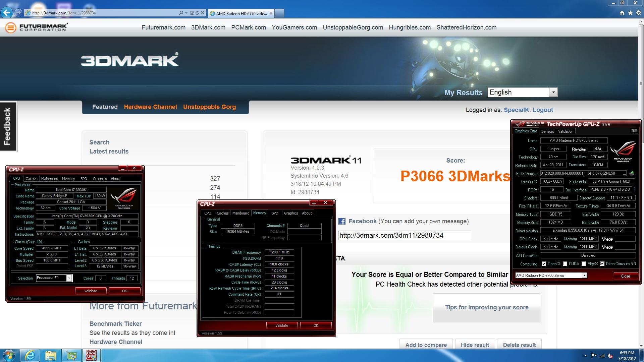Open the Favorites star icon

(x=630, y=13)
